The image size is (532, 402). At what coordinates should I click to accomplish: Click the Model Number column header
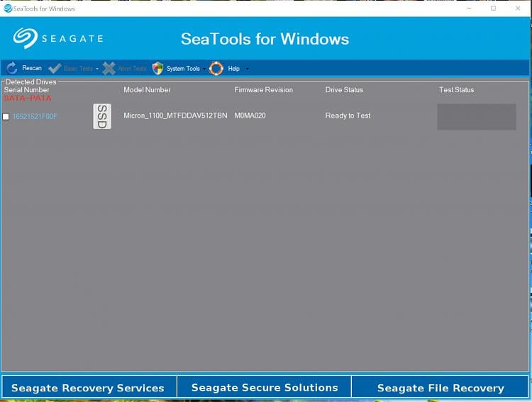[147, 90]
